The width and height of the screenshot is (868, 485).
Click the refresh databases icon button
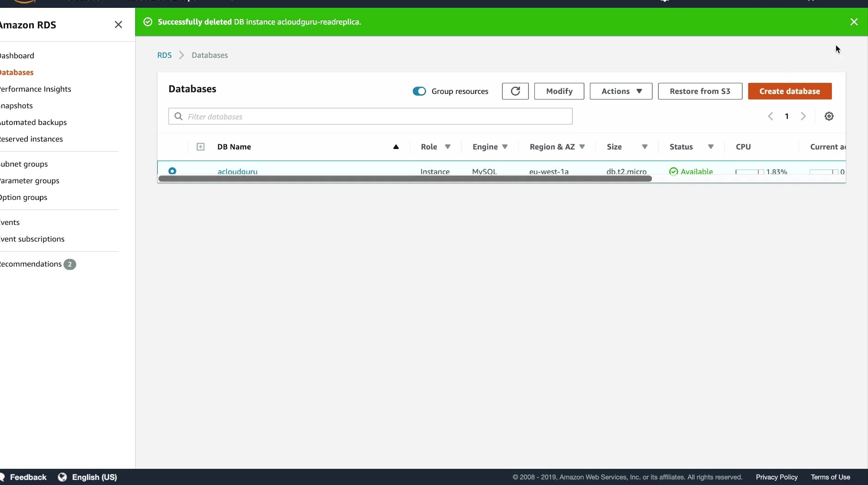pyautogui.click(x=515, y=91)
